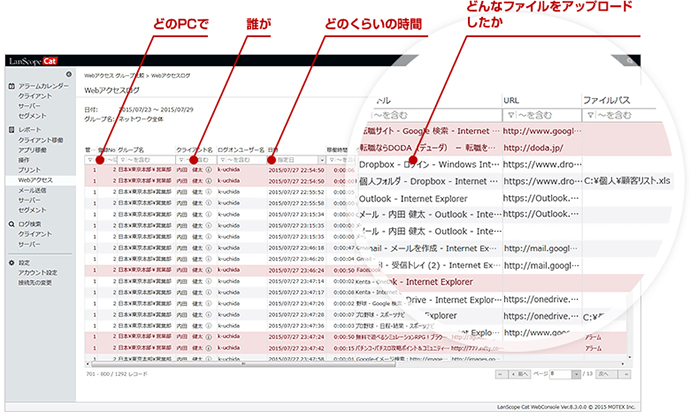The height and width of the screenshot is (419, 690).
Task: Click the funnel icon in the magnified URL filter
Action: [x=510, y=115]
